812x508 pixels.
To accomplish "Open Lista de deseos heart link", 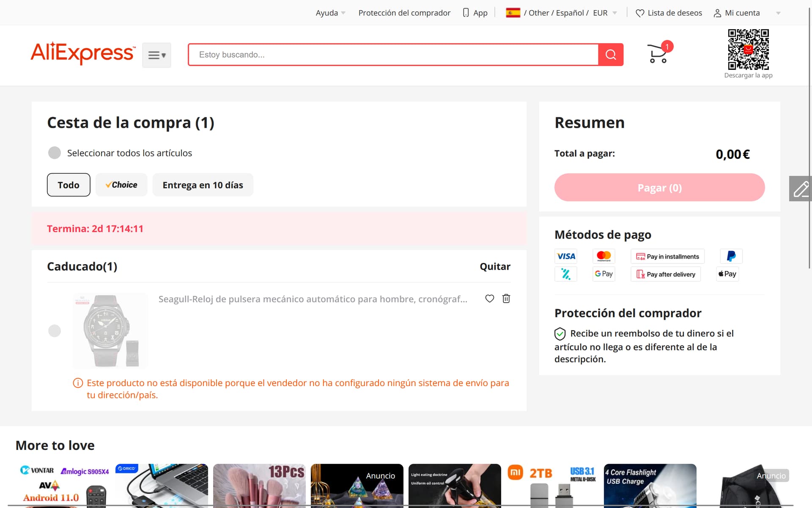I will pyautogui.click(x=669, y=13).
